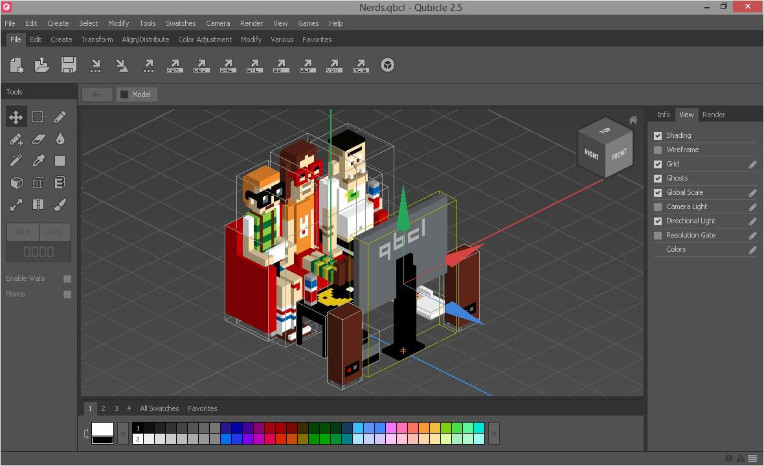Open the Render menu in menu bar
Screen dimensions: 764x466
point(251,23)
